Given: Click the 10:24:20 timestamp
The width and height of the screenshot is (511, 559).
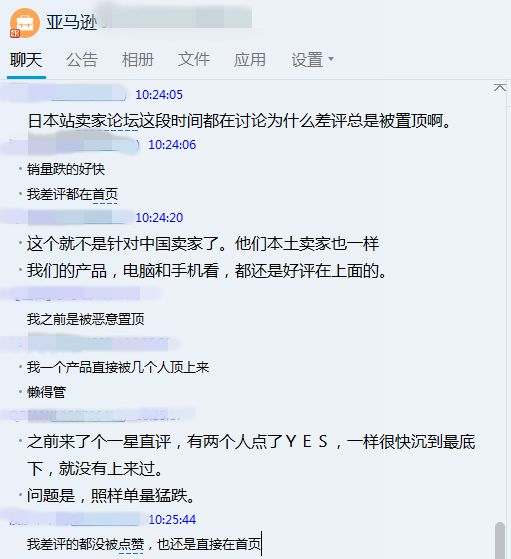Looking at the screenshot, I should (159, 217).
